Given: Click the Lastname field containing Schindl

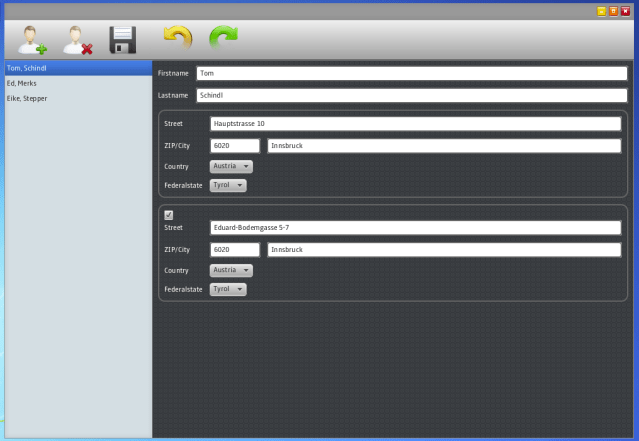Looking at the screenshot, I should (412, 95).
